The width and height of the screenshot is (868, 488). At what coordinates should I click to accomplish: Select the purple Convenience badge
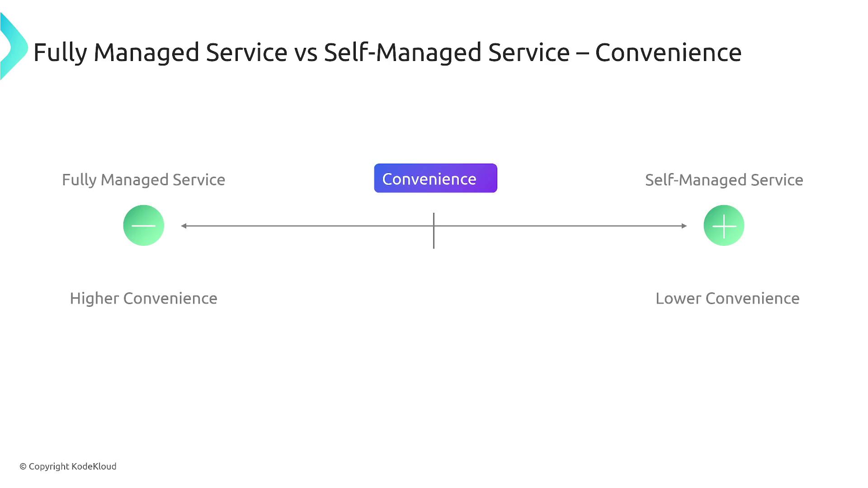[435, 178]
